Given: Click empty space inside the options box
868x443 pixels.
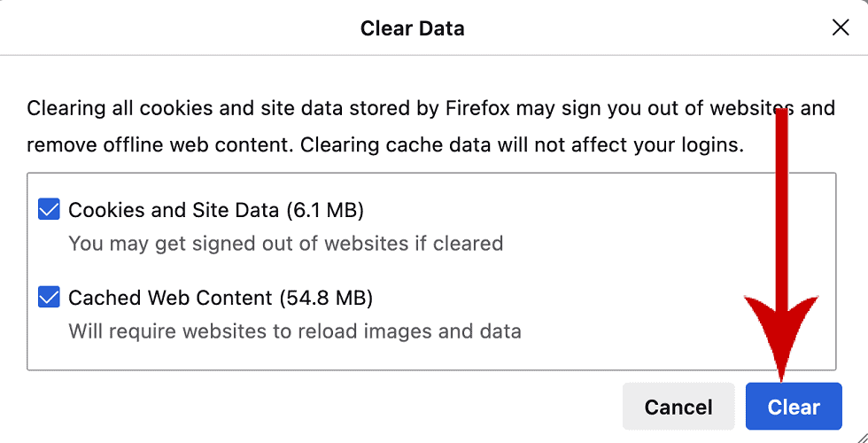Looking at the screenshot, I should tap(664, 266).
